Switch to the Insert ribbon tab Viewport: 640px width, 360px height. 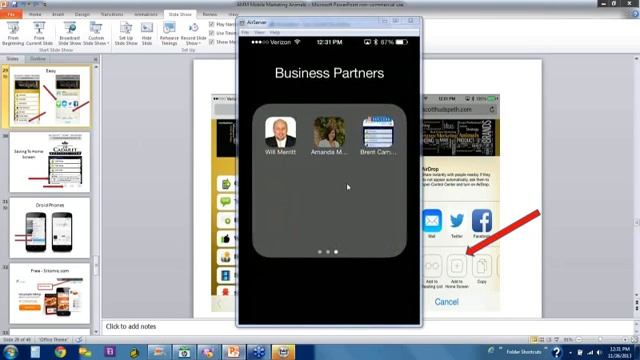(x=58, y=14)
